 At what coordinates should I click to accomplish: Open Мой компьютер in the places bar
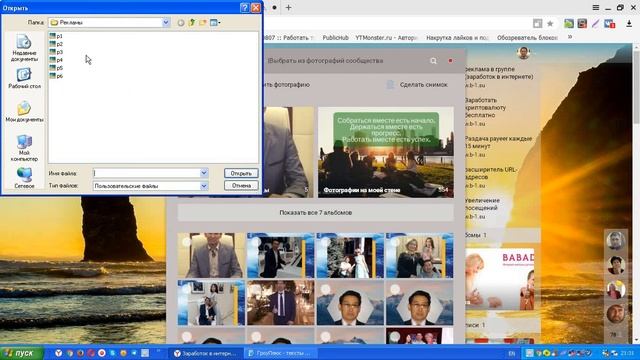[x=24, y=148]
